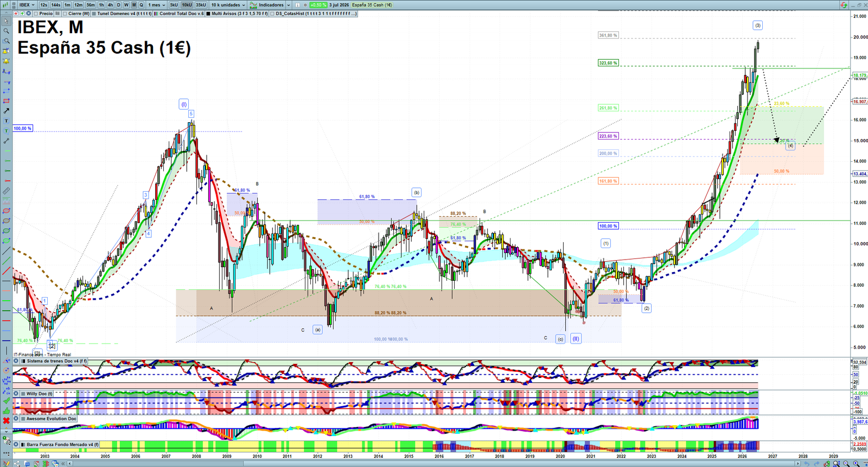Viewport: 868px width, 467px height.
Task: Select the ruler measuring tool
Action: click(7, 191)
